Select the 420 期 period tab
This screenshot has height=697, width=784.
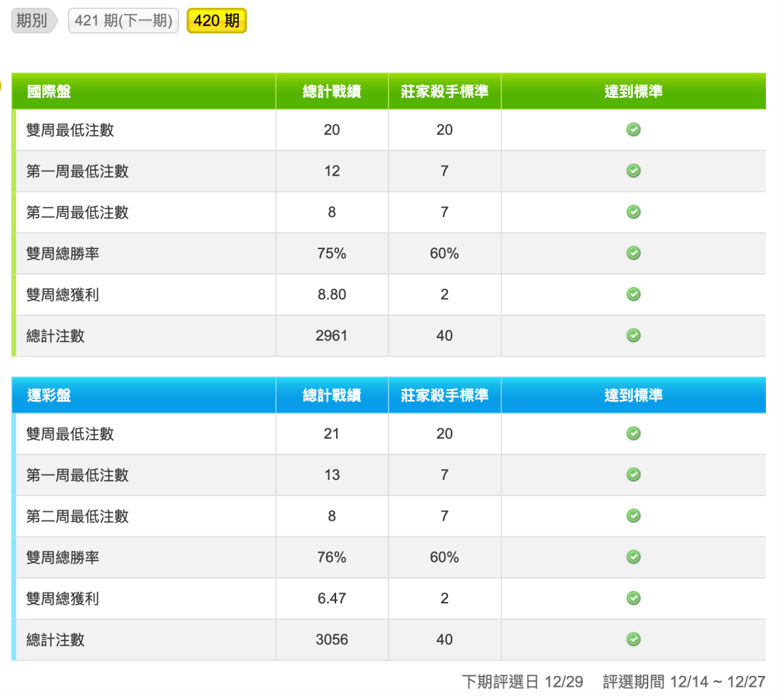pyautogui.click(x=216, y=21)
